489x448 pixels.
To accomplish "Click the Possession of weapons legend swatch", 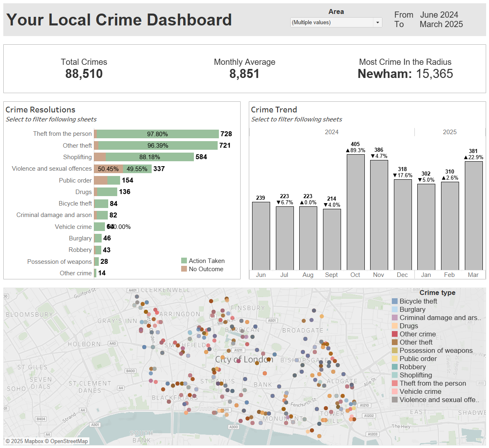I will 395,351.
